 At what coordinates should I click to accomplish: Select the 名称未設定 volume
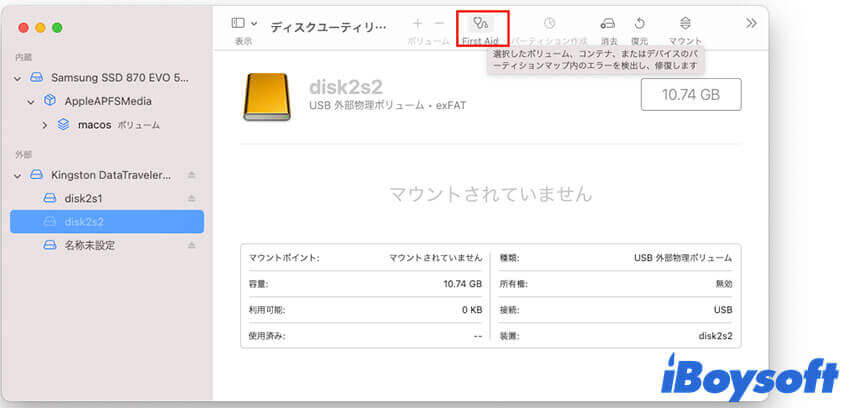[x=89, y=245]
